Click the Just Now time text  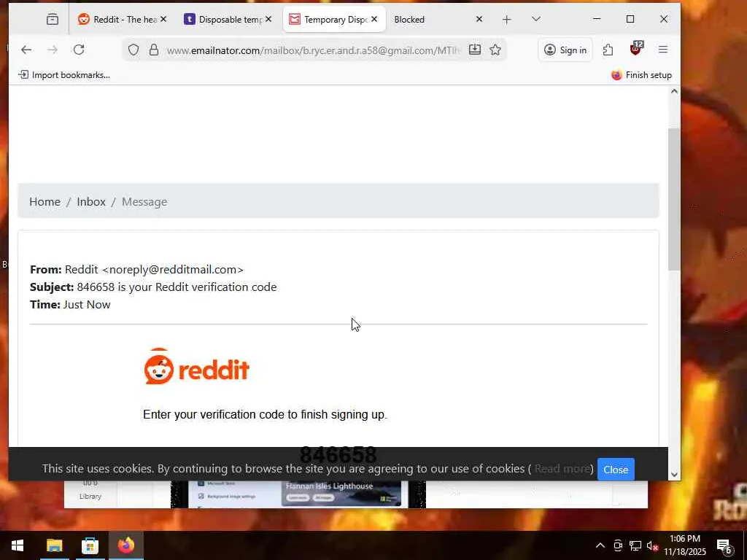point(87,305)
